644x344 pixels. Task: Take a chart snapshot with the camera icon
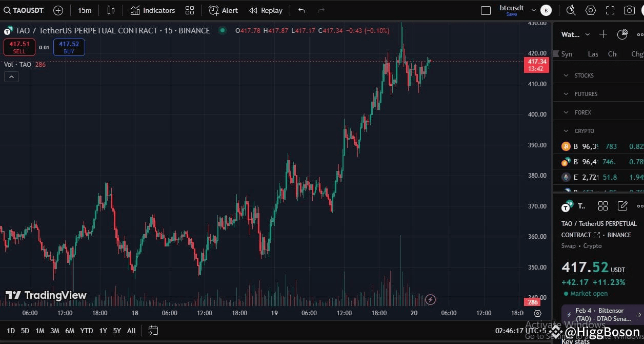629,10
